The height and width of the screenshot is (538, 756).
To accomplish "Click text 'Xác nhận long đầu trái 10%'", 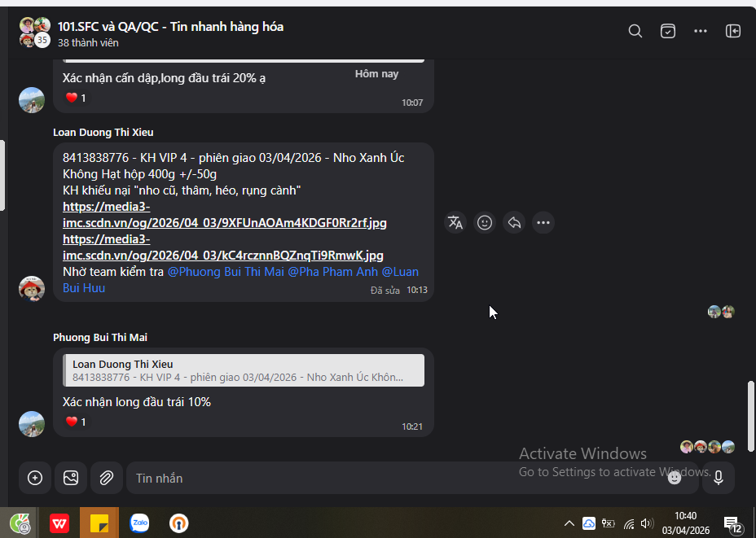I will (x=136, y=402).
